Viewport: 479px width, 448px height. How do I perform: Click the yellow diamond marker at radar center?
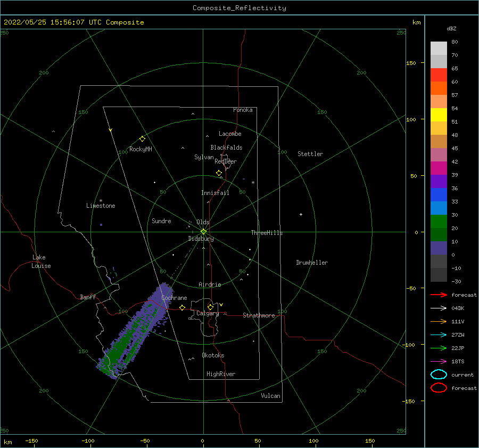click(x=203, y=232)
